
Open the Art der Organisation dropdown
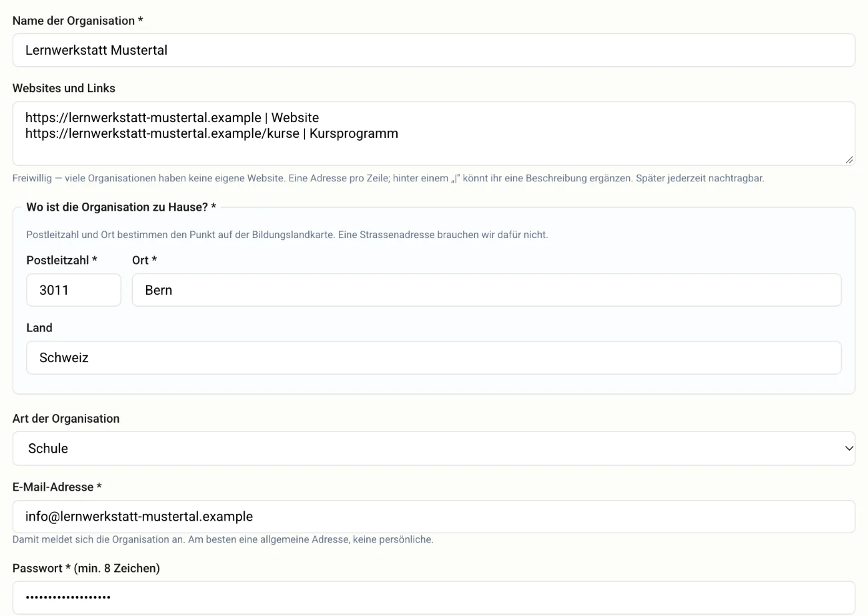tap(434, 448)
